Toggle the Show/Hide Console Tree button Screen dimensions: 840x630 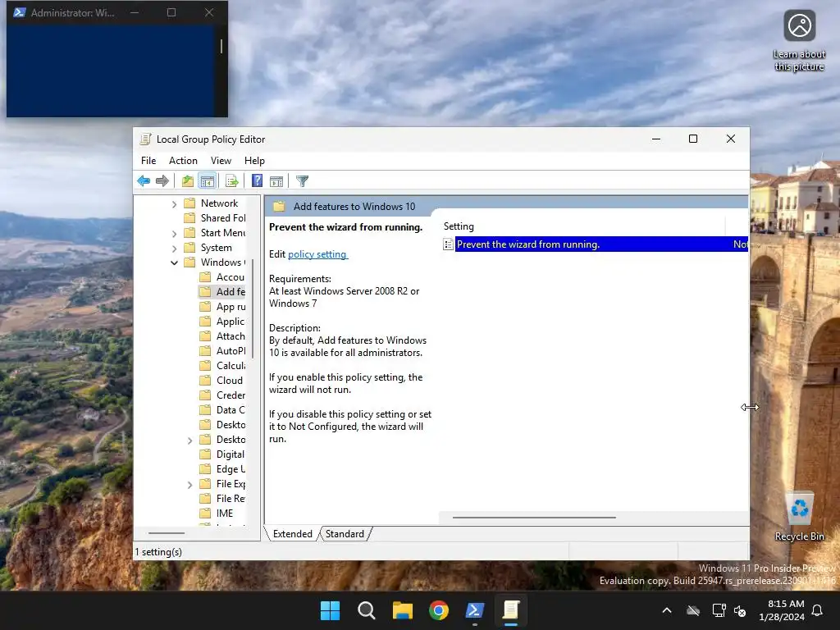(208, 181)
